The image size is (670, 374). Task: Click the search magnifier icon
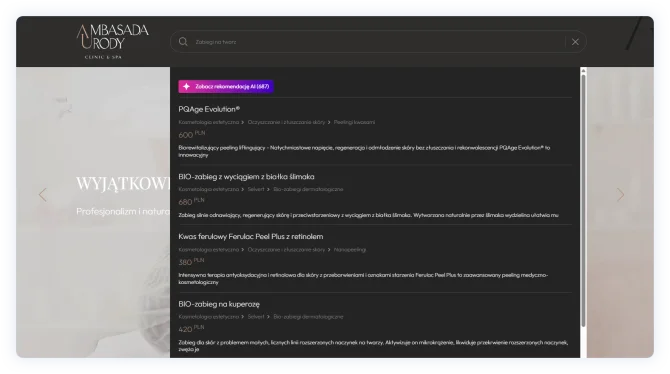183,41
